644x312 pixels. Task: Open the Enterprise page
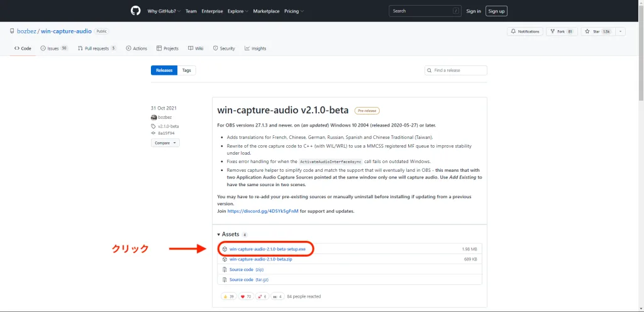[211, 11]
